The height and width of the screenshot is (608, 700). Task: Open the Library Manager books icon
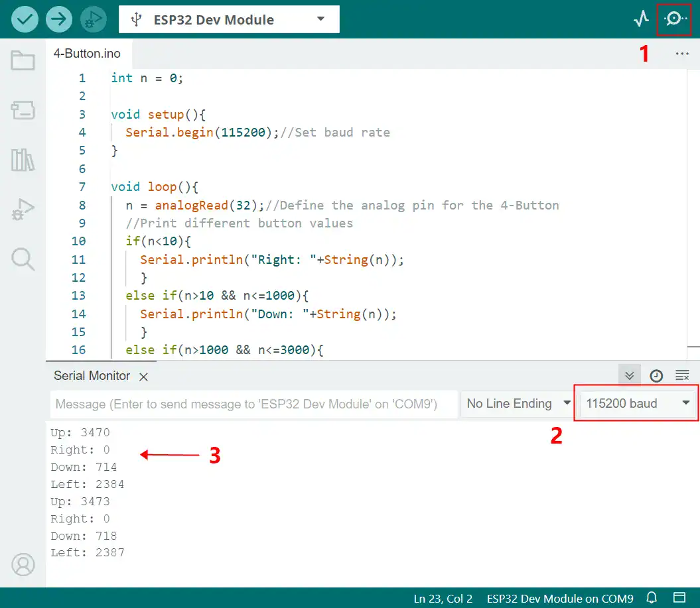[23, 160]
